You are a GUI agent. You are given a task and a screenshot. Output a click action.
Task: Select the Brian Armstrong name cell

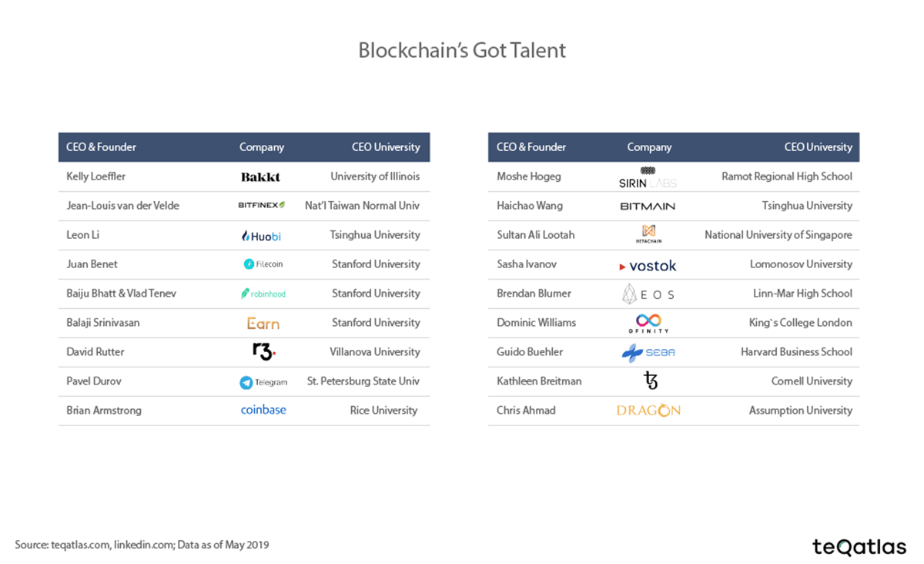tap(104, 411)
